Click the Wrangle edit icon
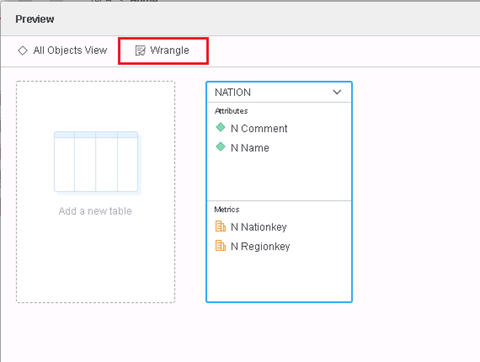 point(140,51)
